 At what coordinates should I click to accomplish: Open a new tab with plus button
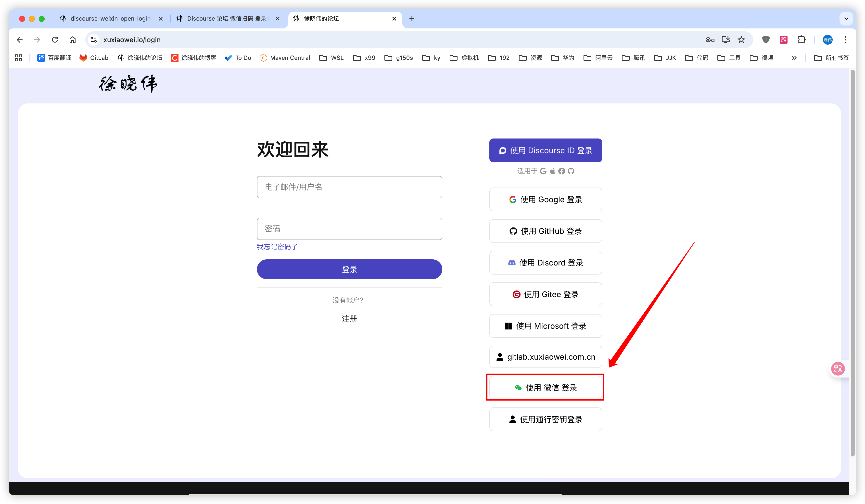(x=412, y=19)
